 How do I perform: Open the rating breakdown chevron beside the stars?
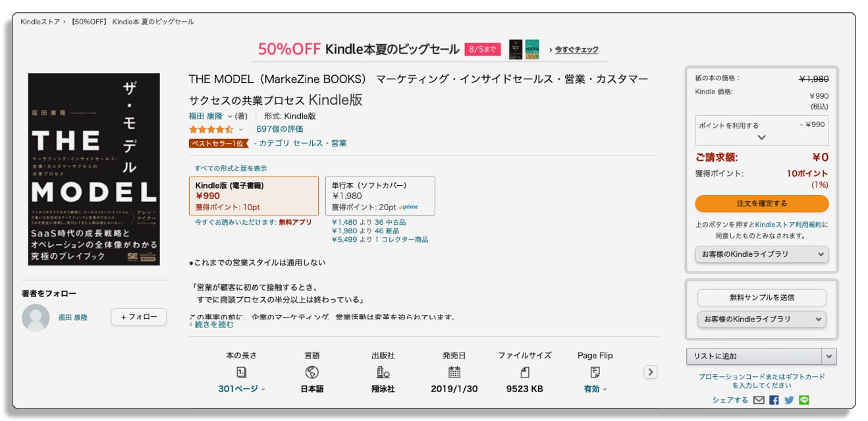241,130
